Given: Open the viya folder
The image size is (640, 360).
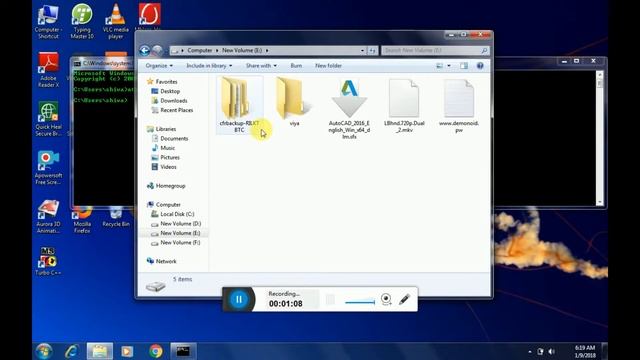Looking at the screenshot, I should tap(294, 102).
